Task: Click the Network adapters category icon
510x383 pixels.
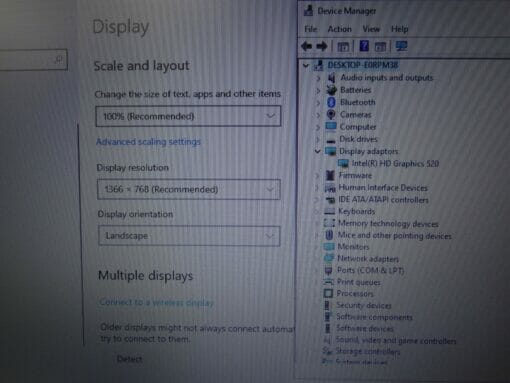Action: click(x=329, y=258)
